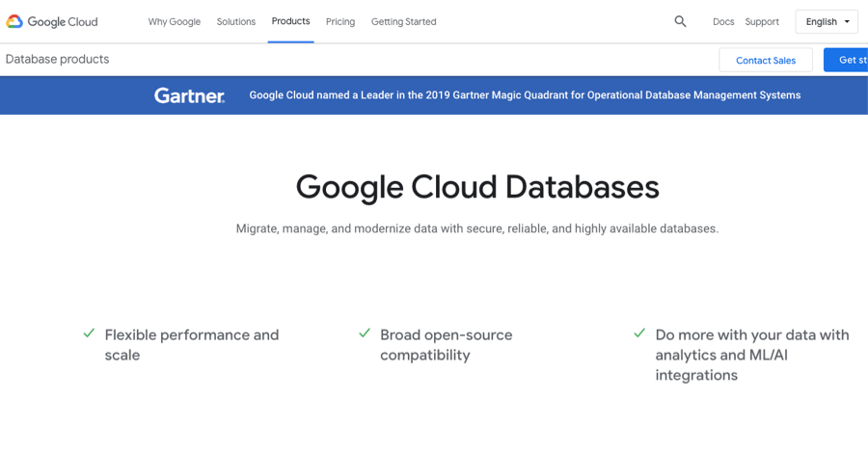Click the Google Cloud Databases headline
Image resolution: width=868 pixels, height=452 pixels.
477,187
